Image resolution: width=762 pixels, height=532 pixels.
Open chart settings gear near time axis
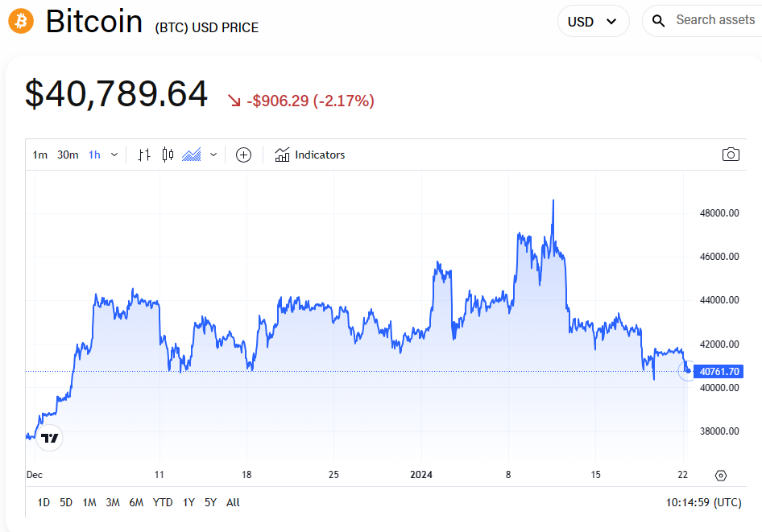pyautogui.click(x=721, y=476)
